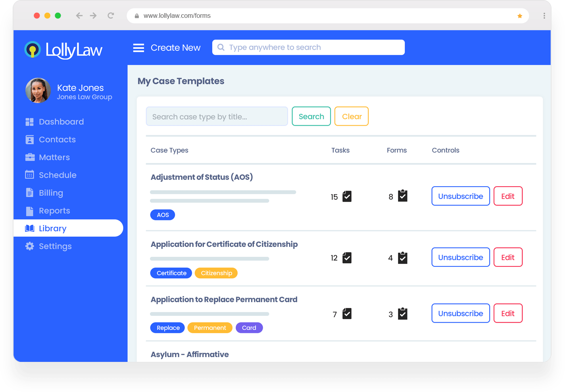The width and height of the screenshot is (565, 392).
Task: Click the Settings gear icon
Action: [30, 246]
